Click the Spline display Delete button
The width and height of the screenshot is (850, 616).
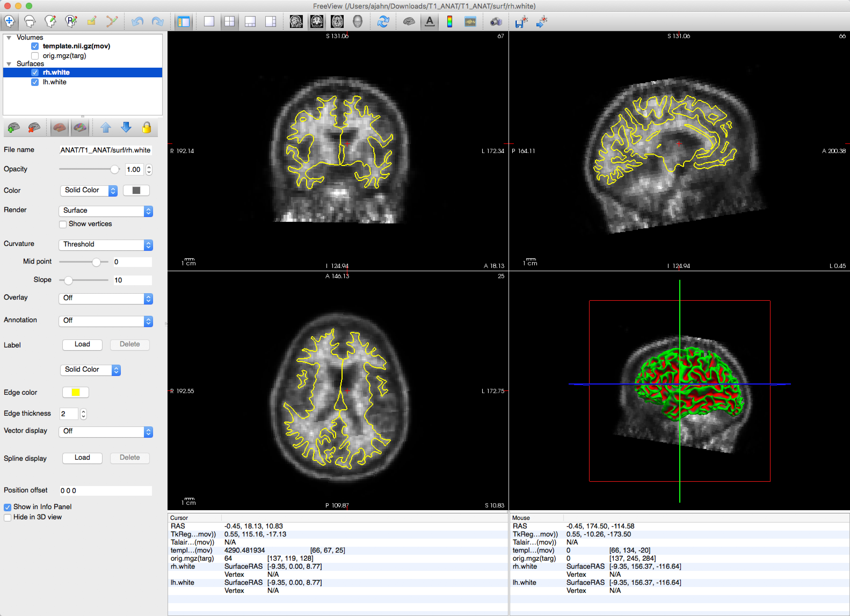click(x=130, y=458)
